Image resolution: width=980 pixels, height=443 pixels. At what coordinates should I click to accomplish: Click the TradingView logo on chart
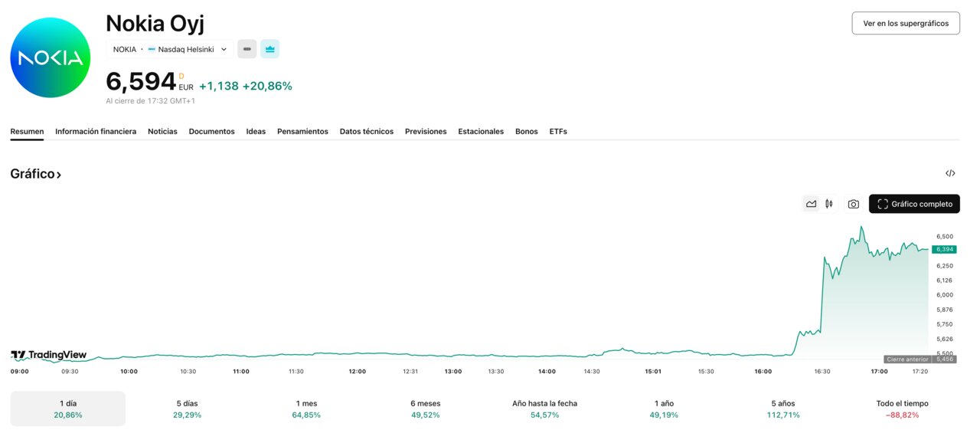coord(49,355)
